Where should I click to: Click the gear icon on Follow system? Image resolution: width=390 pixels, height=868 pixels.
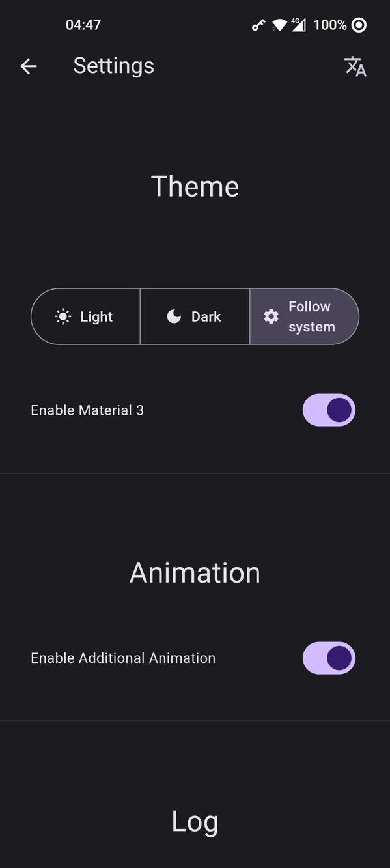271,316
